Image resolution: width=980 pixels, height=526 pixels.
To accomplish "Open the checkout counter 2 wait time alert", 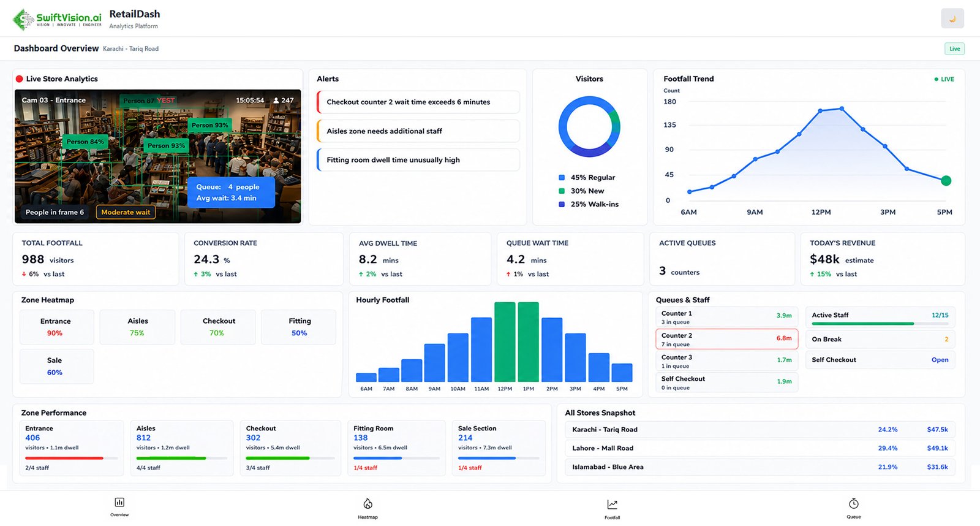I will coord(418,102).
